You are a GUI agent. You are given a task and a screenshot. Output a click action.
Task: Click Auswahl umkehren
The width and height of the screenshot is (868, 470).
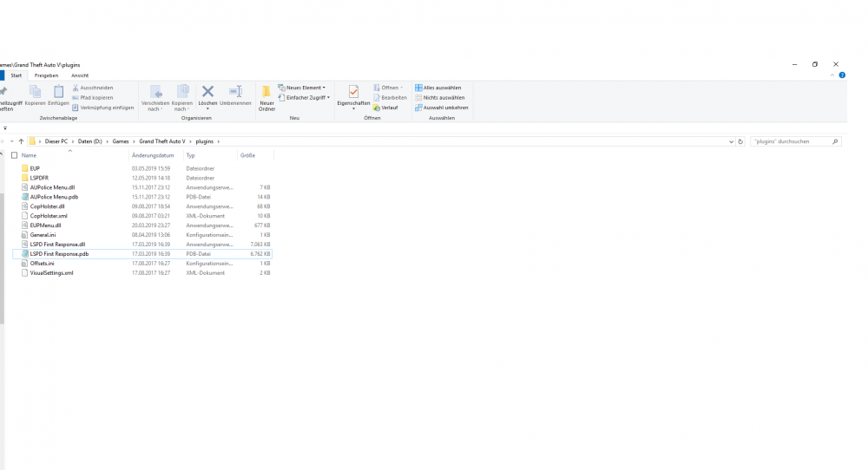pos(441,108)
